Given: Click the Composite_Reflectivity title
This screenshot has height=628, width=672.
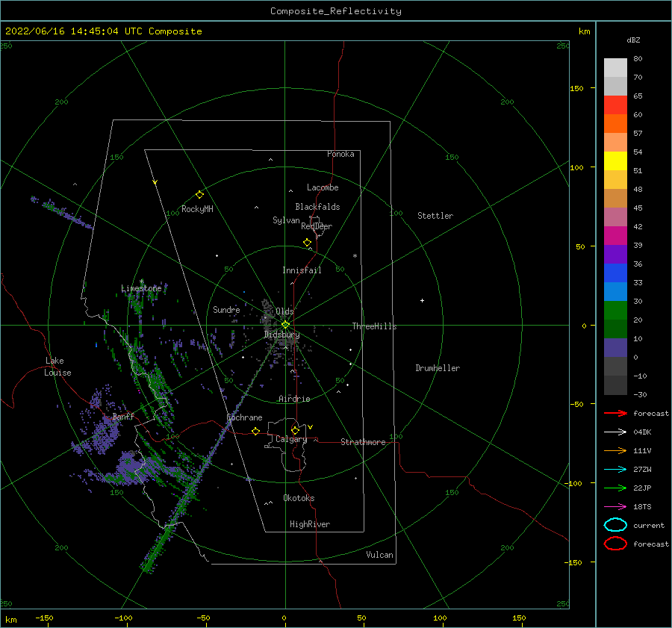Looking at the screenshot, I should click(335, 11).
